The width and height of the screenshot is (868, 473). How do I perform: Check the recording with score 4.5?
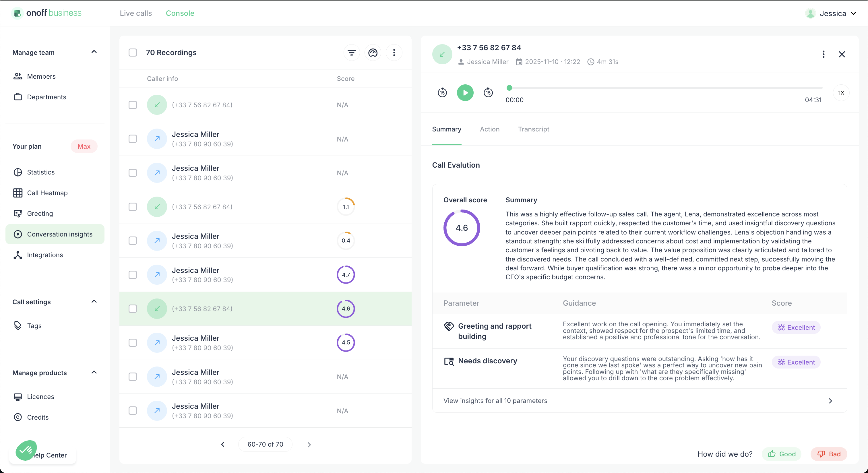coord(133,343)
